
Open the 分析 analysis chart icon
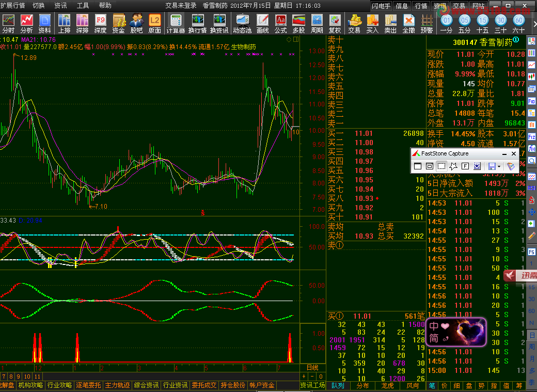27,24
